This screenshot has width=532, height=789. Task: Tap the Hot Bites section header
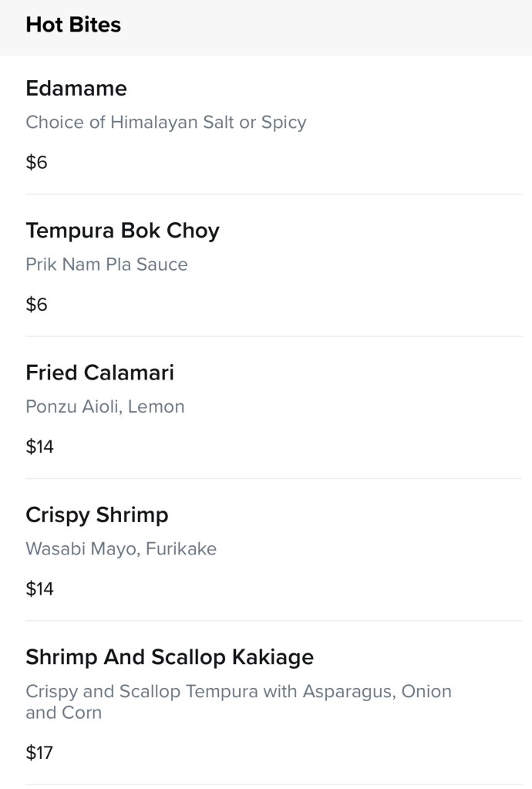point(73,25)
